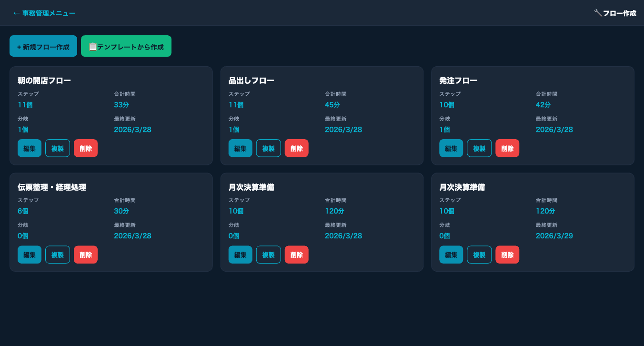Delete 朝の開店フロー using its 削除 button
The image size is (644, 346).
click(86, 148)
